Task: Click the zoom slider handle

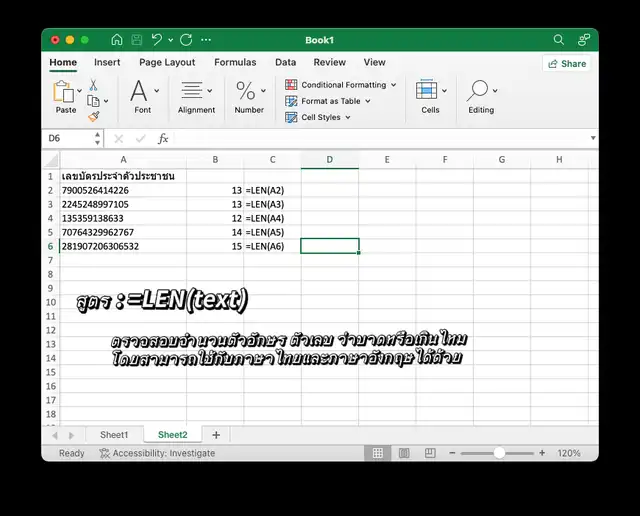Action: pyautogui.click(x=499, y=453)
